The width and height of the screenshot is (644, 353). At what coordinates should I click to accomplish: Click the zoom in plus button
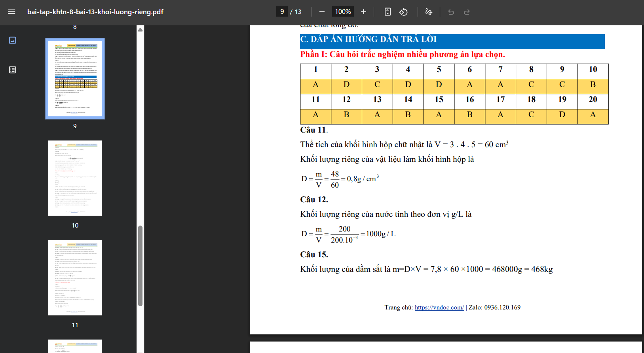tap(363, 12)
